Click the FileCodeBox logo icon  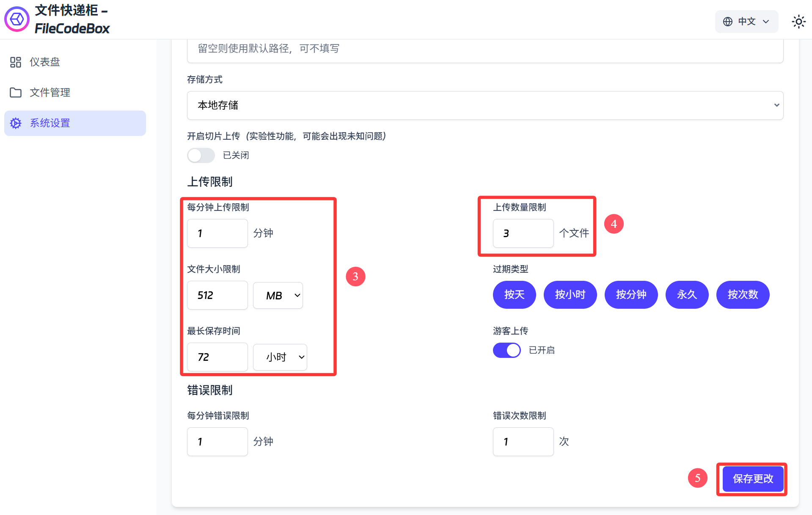17,19
